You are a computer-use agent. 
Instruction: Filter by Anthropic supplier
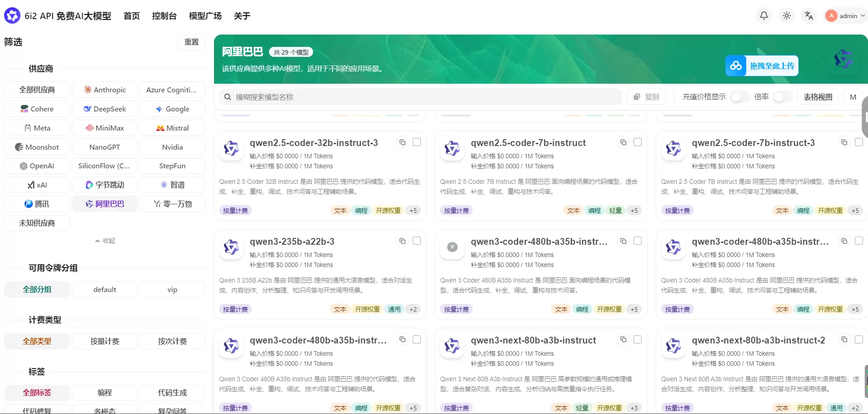[105, 90]
